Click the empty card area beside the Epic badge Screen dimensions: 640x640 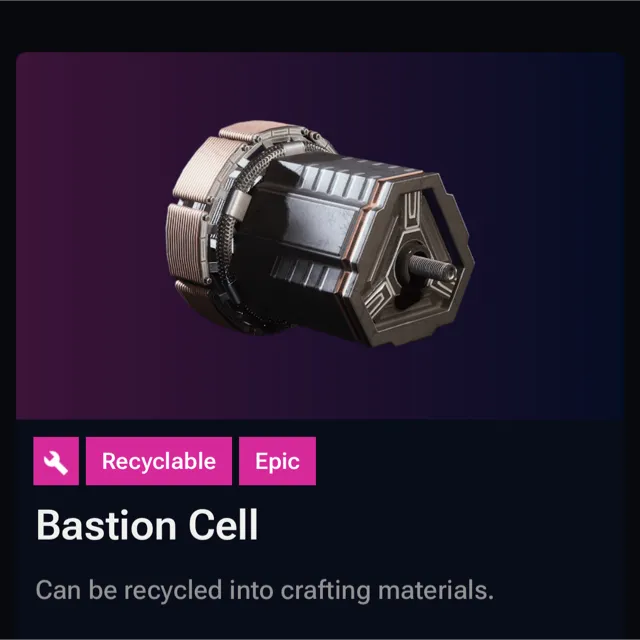click(x=469, y=461)
